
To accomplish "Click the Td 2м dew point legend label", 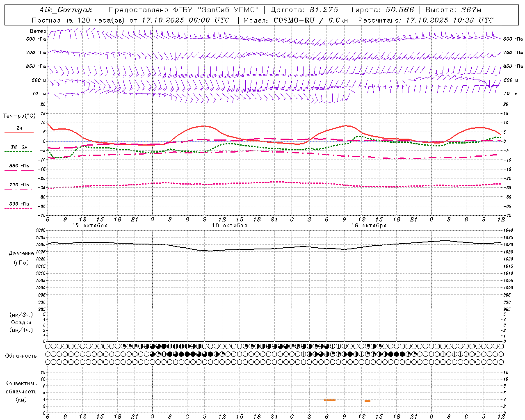I will pos(19,147).
